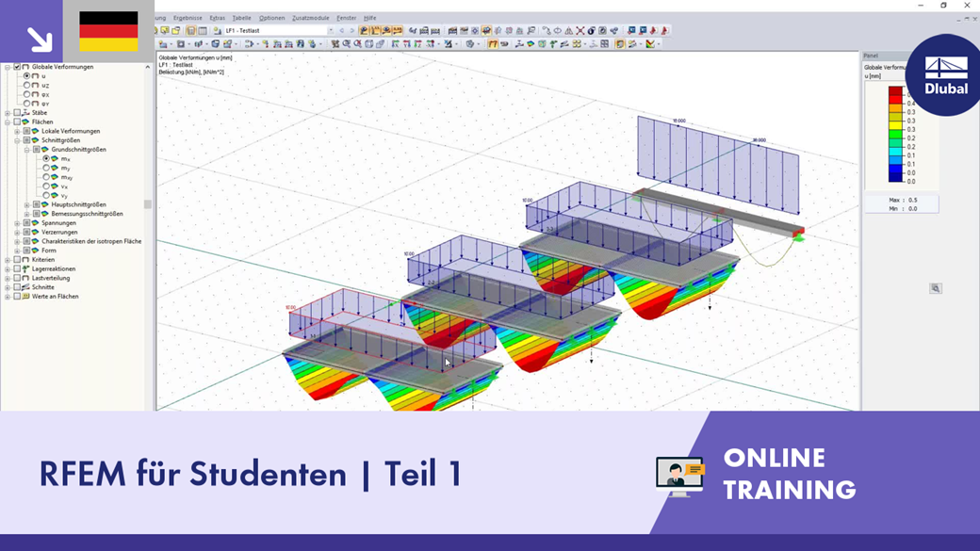Screen dimensions: 980x551
Task: Click the highlighted orange numbering icon in second toolbar
Action: 493,43
